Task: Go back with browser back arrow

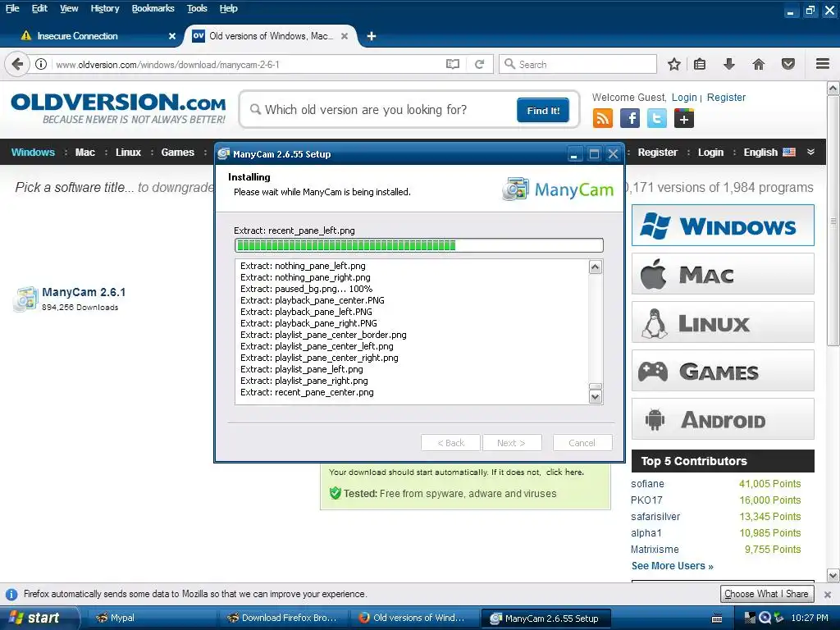Action: [x=17, y=64]
